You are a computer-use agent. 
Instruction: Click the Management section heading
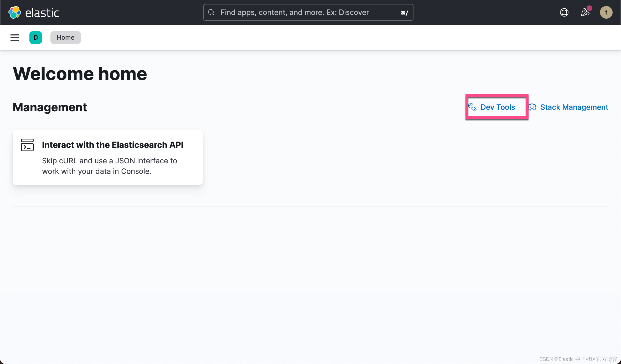point(50,107)
